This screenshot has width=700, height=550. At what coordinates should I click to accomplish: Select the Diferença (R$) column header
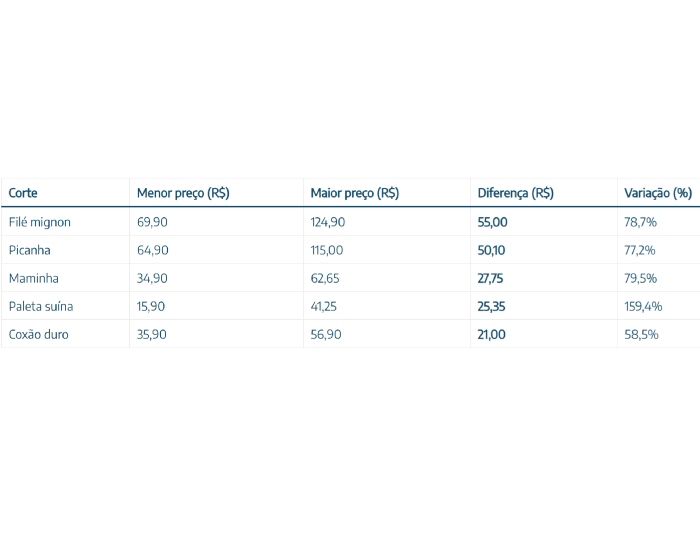515,193
